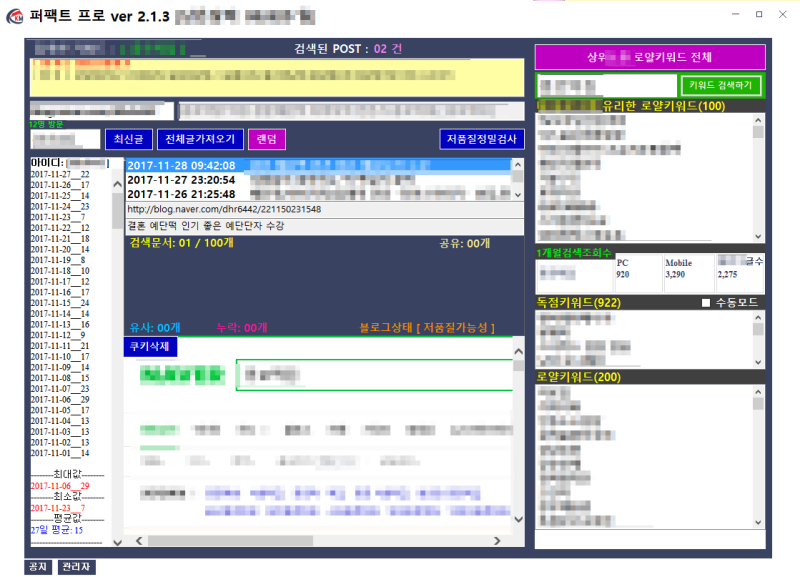Click the blue text 27일 평균: 15
This screenshot has height=577, width=800.
57,530
